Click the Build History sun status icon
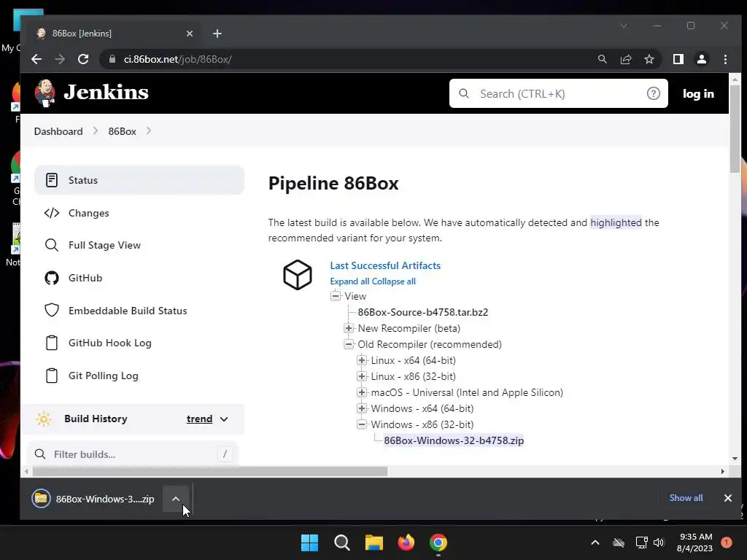Viewport: 747px width, 560px height. pos(44,419)
